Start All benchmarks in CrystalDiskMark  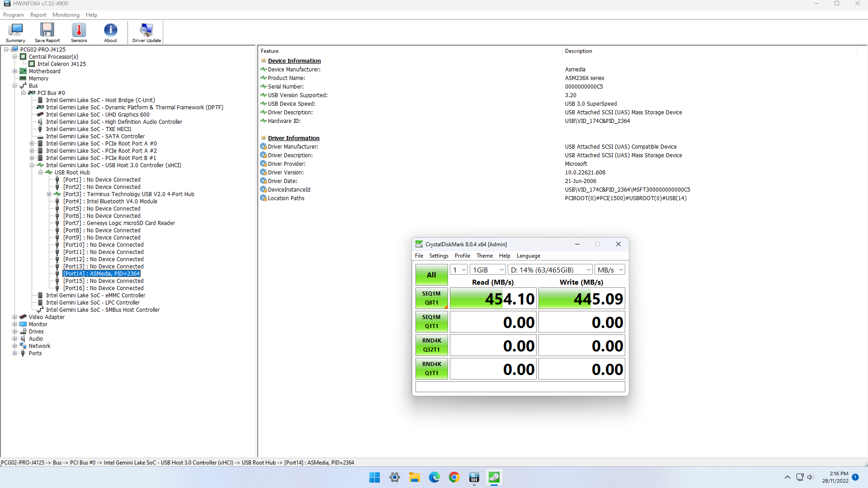pyautogui.click(x=431, y=275)
